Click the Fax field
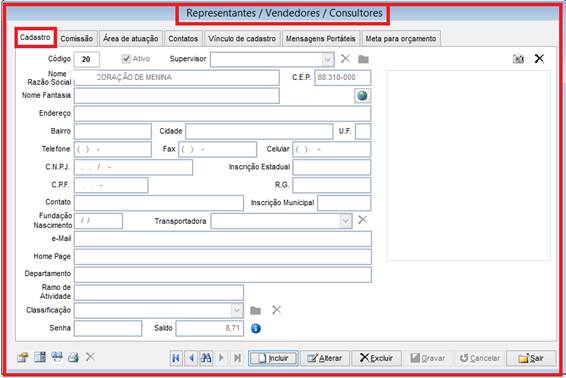 coord(217,149)
